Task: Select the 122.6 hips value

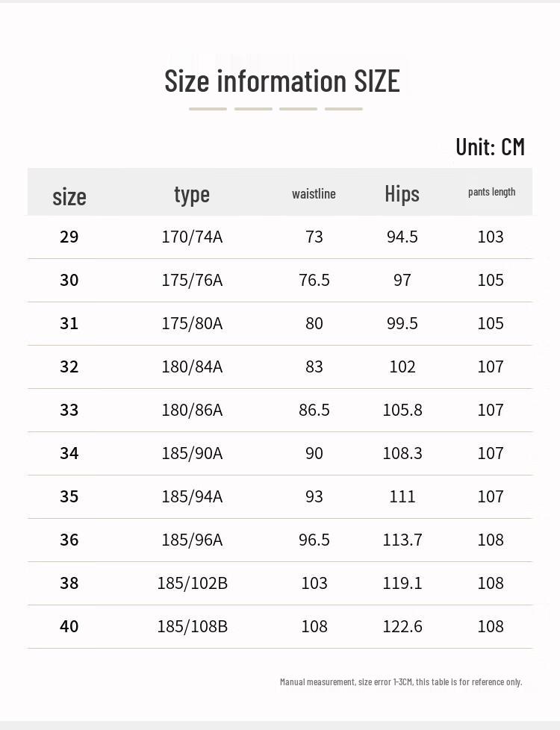Action: click(x=402, y=626)
